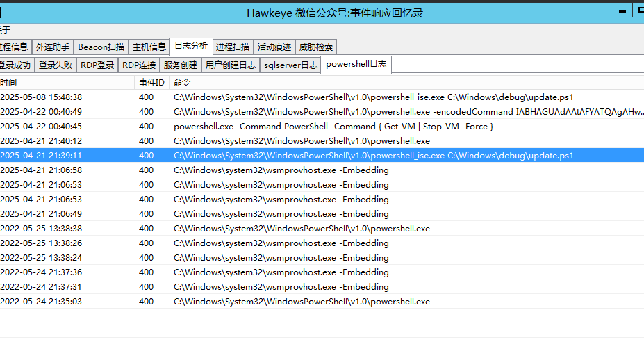The height and width of the screenshot is (358, 644).
Task: Open the 活动痕迹 tab
Action: coord(274,47)
